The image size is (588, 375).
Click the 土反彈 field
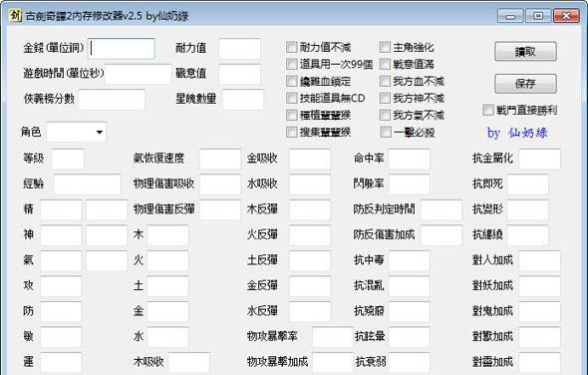[310, 260]
